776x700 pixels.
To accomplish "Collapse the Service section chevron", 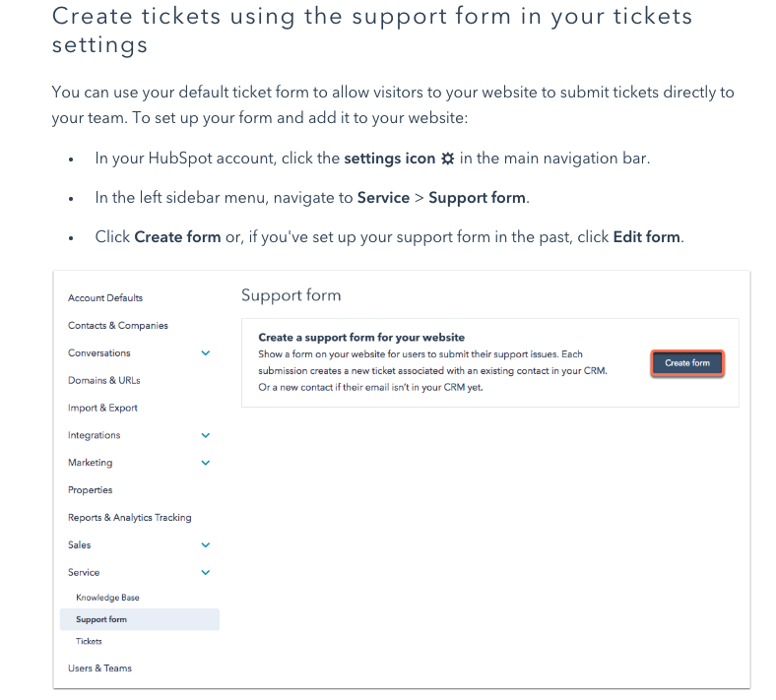I will click(205, 572).
